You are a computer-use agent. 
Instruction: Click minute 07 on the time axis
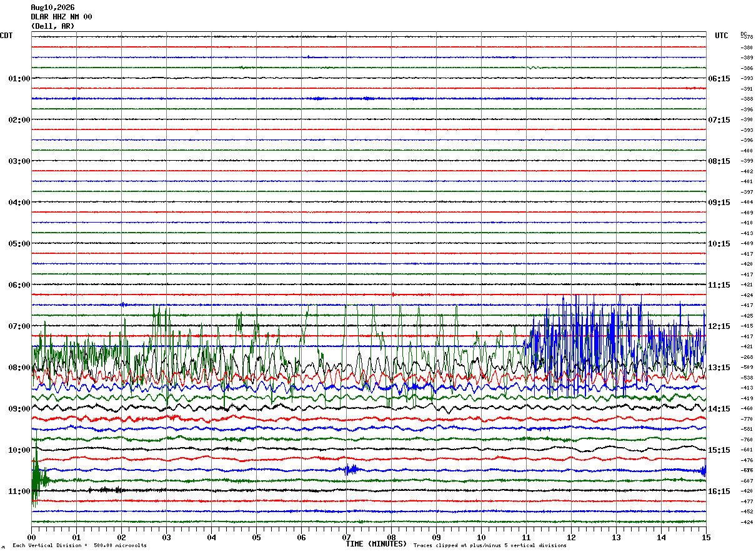click(x=346, y=537)
